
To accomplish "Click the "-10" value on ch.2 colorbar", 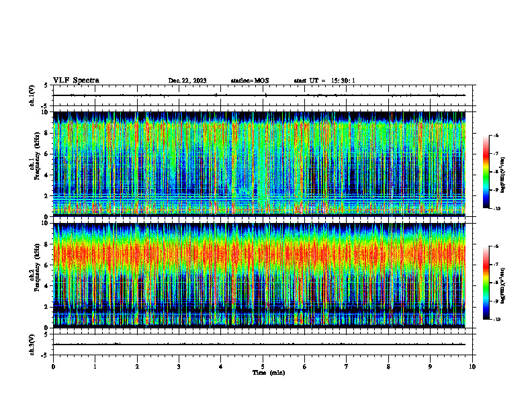I will coord(496,320).
